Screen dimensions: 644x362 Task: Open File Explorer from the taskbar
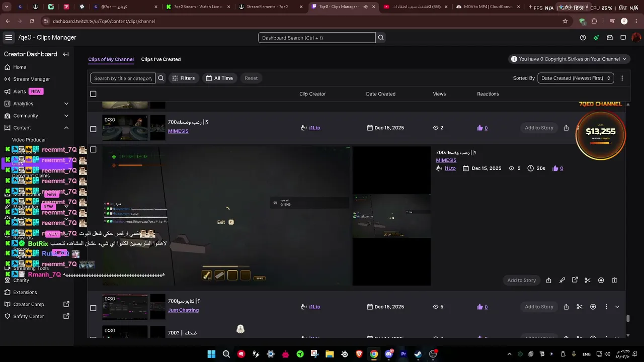pyautogui.click(x=330, y=354)
